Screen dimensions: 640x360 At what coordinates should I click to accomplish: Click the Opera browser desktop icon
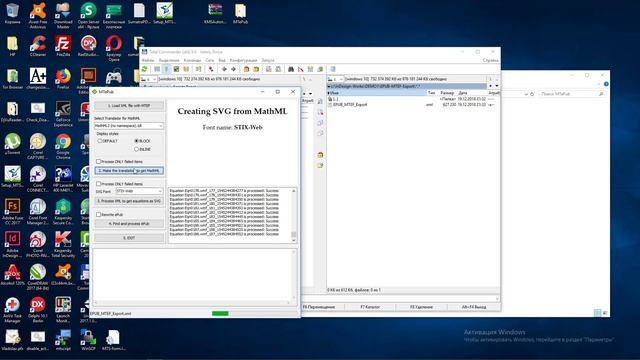(x=113, y=48)
